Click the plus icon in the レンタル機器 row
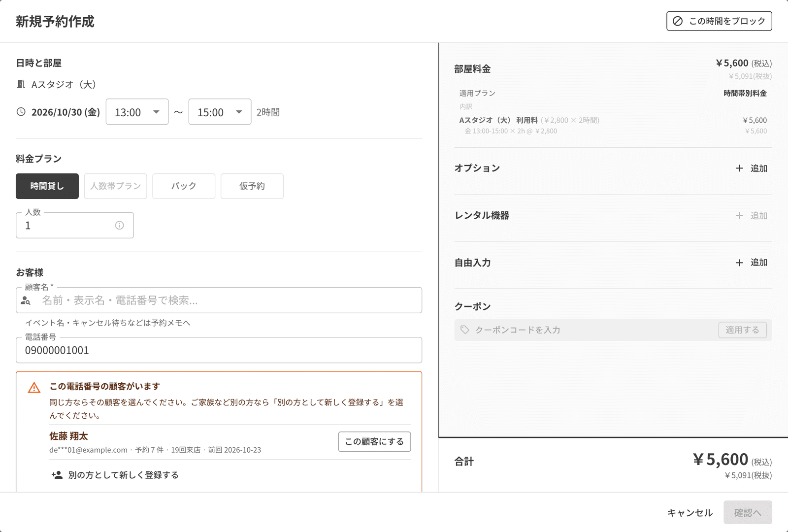788x532 pixels. (x=739, y=216)
